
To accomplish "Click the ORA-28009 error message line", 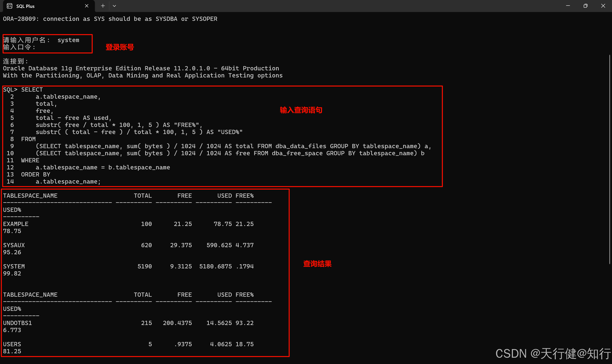I will (x=110, y=19).
